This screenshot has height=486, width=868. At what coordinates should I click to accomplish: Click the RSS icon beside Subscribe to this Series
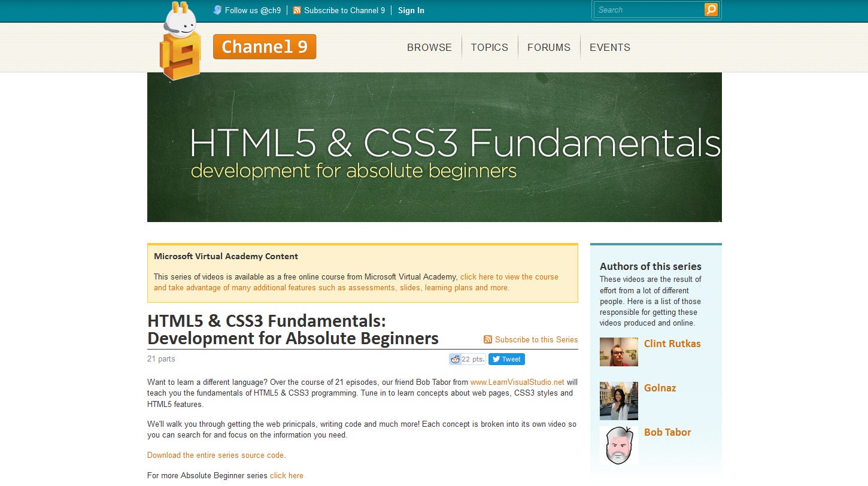tap(488, 339)
